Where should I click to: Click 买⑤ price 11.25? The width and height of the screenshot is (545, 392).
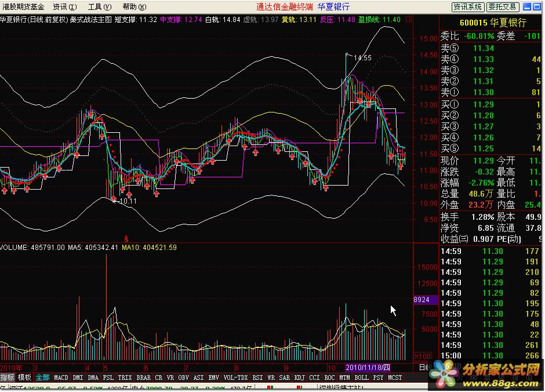[x=484, y=148]
